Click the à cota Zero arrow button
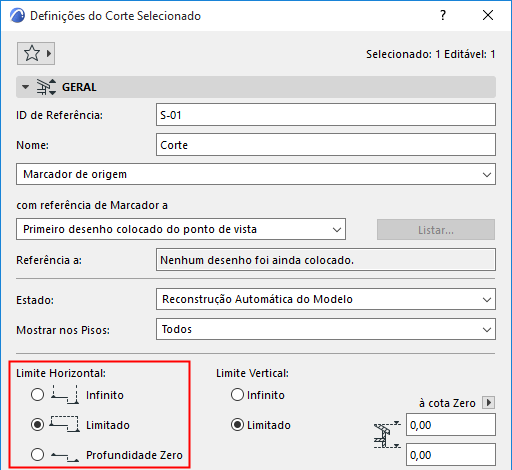 pos(489,403)
